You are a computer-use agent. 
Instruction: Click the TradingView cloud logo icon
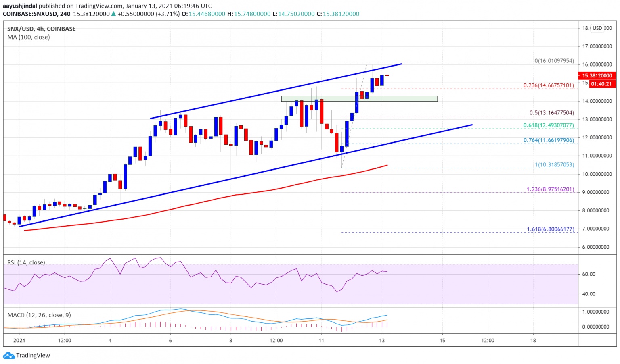pos(8,356)
